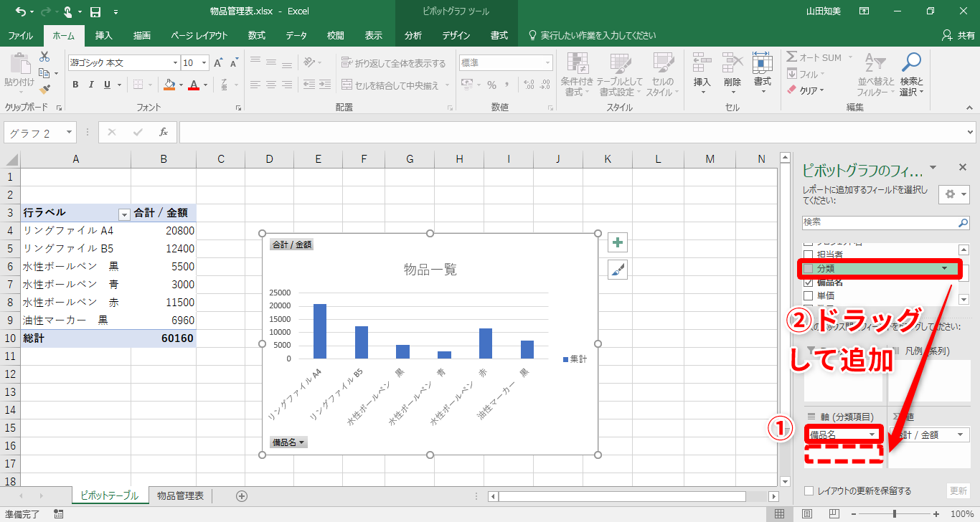The height and width of the screenshot is (522, 980).
Task: Open the Name Box dropdown (グラフ 2)
Action: (69, 133)
